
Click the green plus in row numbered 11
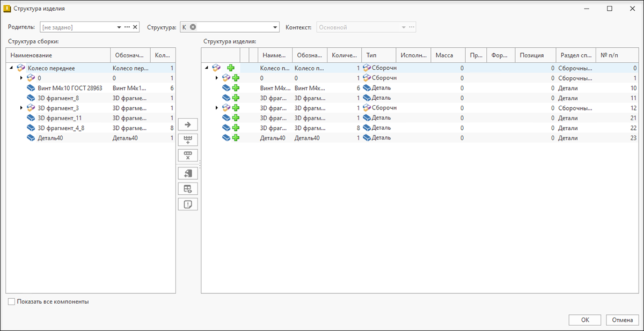pyautogui.click(x=236, y=98)
